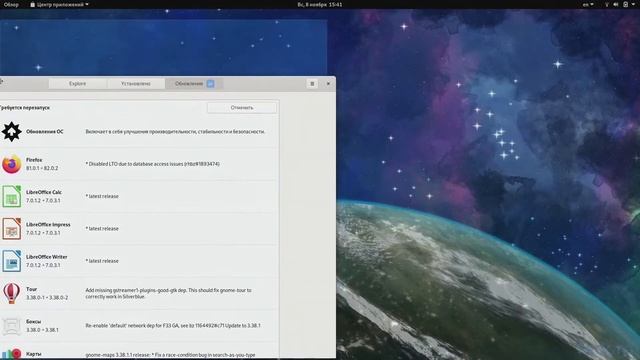Click the network status icon in top bar
The image size is (640, 360).
click(x=607, y=4)
